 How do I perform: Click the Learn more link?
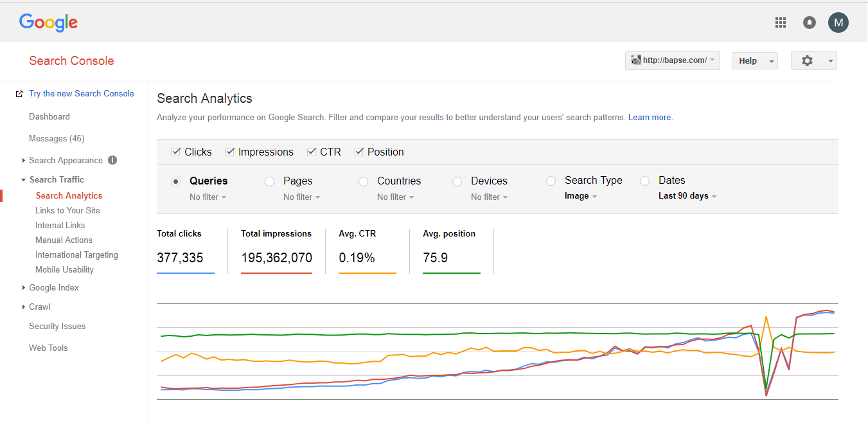tap(650, 118)
